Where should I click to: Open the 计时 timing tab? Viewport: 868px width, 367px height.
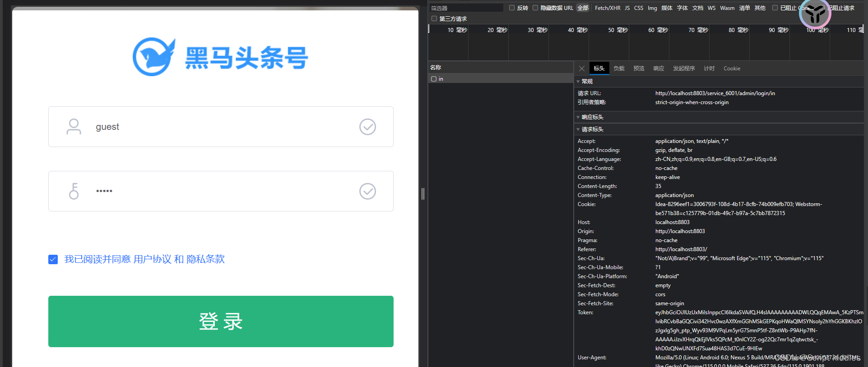click(x=709, y=69)
